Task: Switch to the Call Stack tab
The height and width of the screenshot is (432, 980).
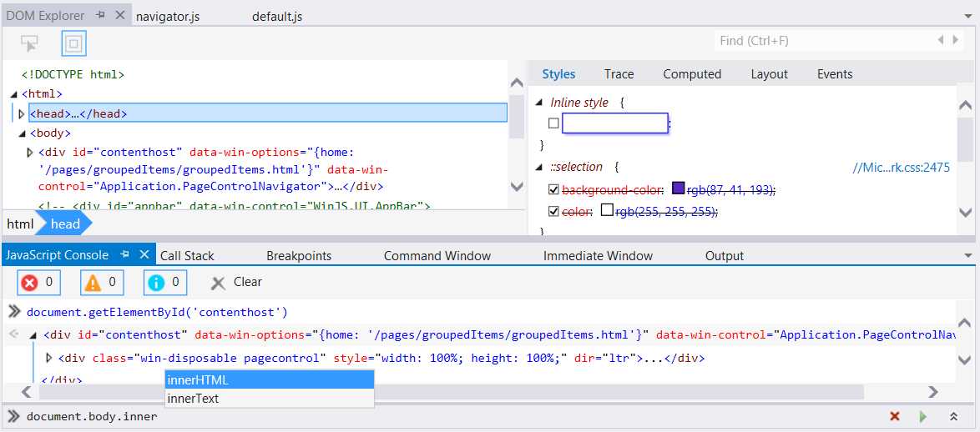Action: (x=187, y=256)
